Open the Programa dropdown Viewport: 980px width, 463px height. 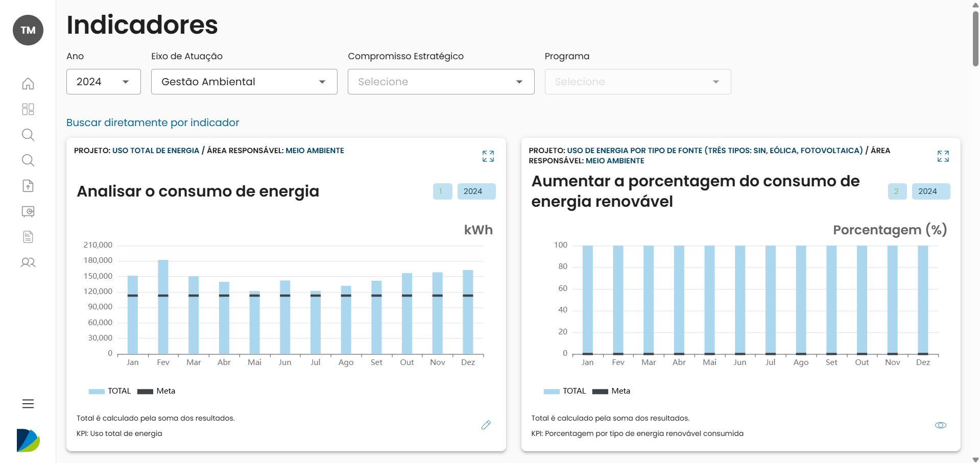638,82
